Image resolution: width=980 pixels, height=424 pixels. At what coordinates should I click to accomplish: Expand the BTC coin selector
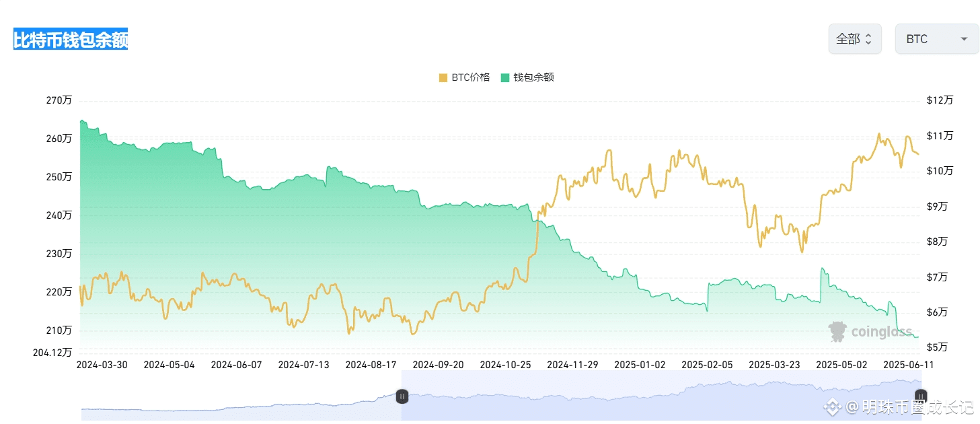coord(936,39)
